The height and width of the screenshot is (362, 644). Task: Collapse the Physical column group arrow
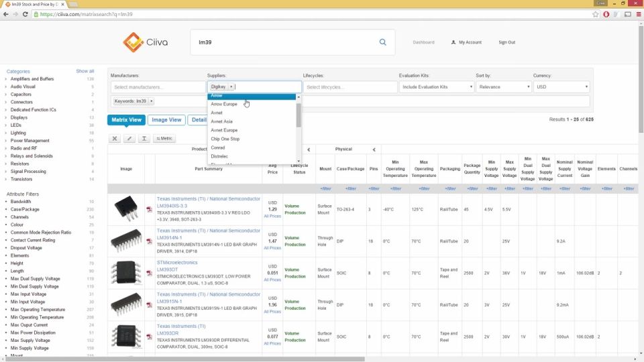click(374, 149)
